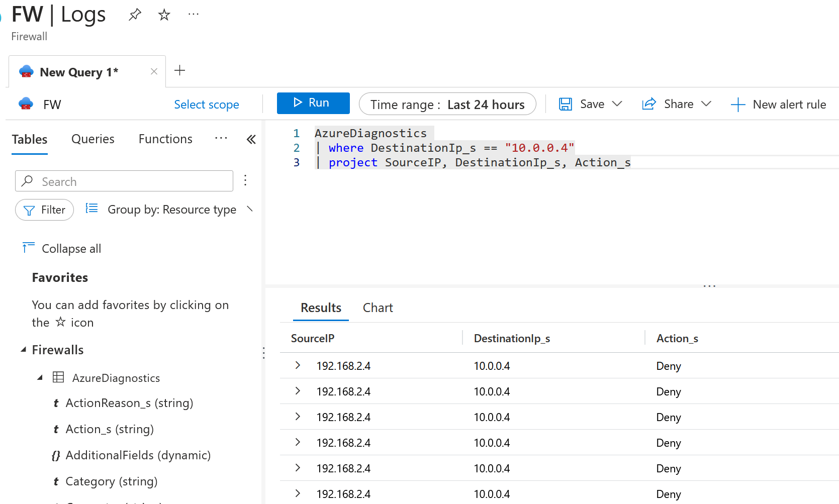Focus the tables Search field
The width and height of the screenshot is (839, 504).
click(x=124, y=181)
